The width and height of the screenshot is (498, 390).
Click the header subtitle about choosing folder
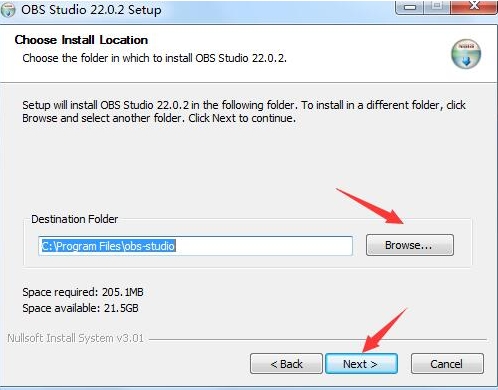coord(154,58)
